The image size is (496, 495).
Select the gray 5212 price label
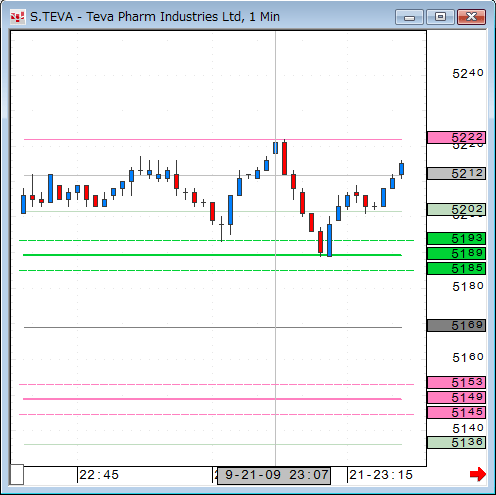(456, 173)
